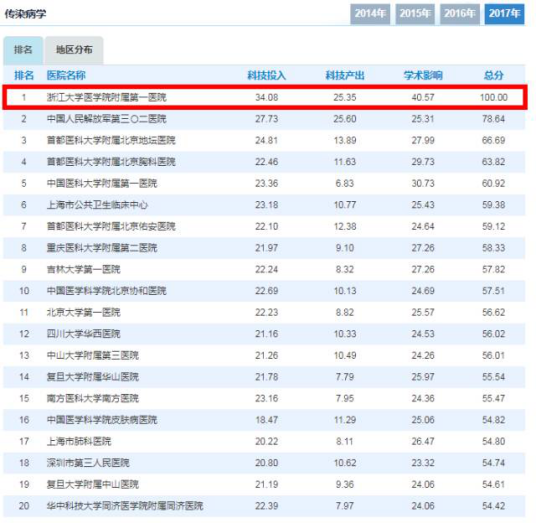537x523 pixels.
Task: Select 浙江大学医学院附属第一医院 hospital name
Action: (107, 98)
